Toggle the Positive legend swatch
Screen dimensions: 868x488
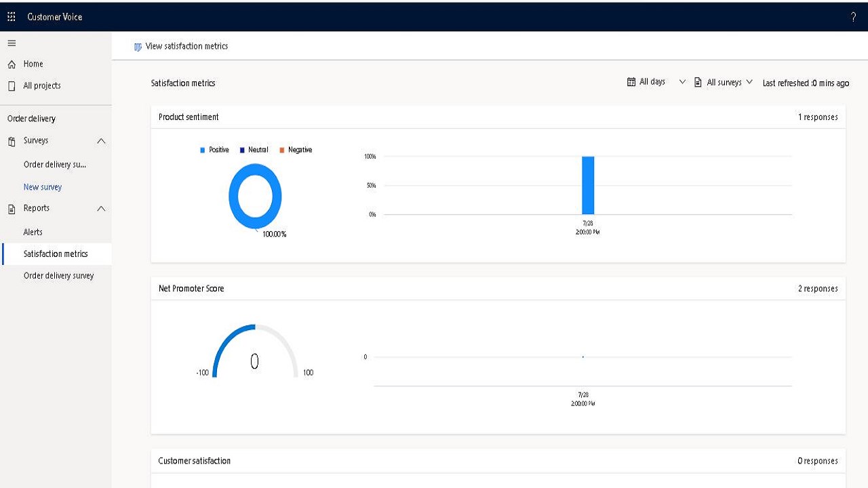tap(202, 150)
